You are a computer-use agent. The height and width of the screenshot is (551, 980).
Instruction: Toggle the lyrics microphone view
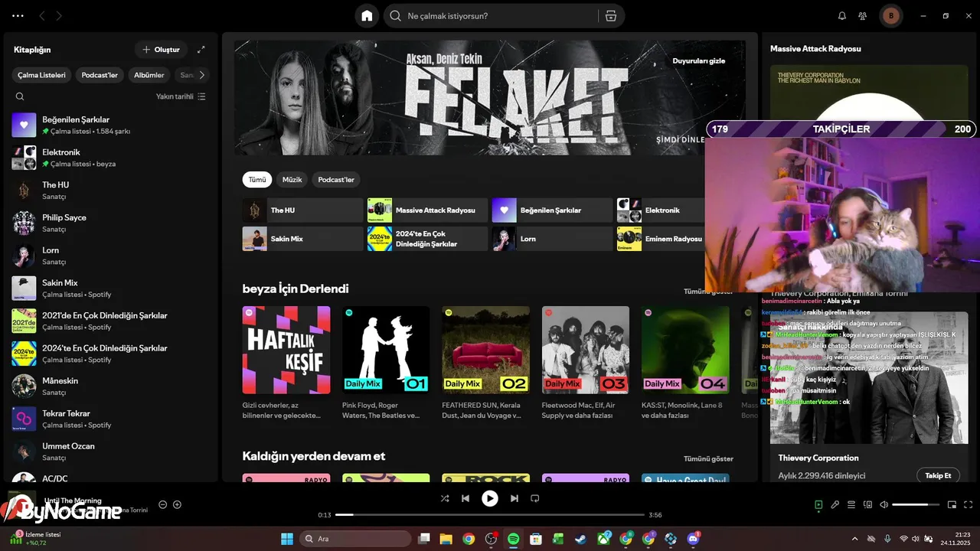[835, 504]
